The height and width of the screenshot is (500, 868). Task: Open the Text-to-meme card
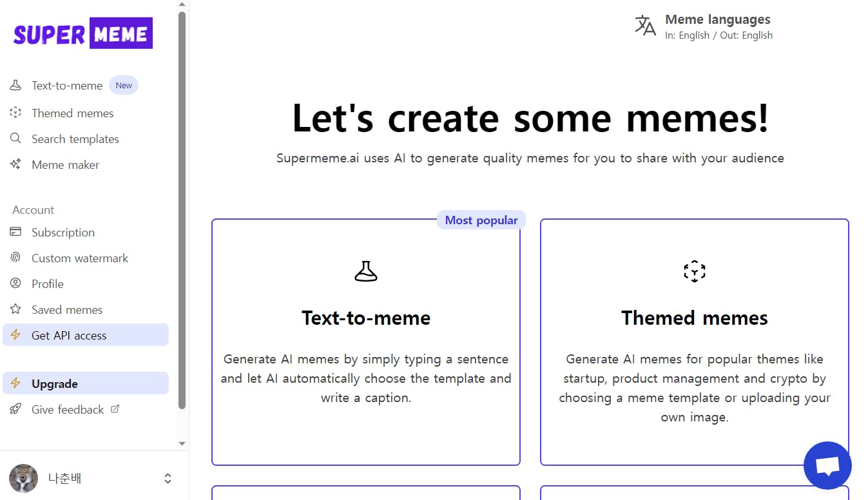[366, 341]
